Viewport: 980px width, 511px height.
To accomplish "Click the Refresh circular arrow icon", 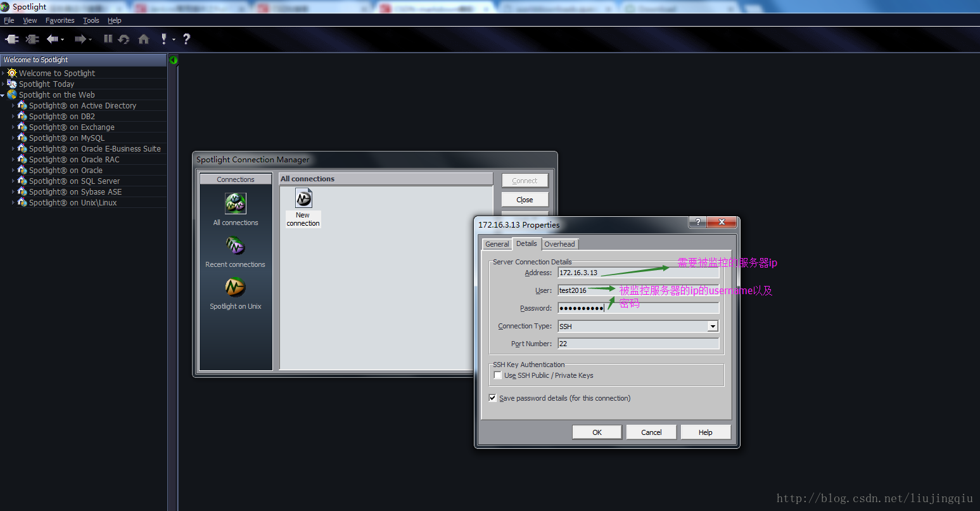I will pyautogui.click(x=124, y=39).
